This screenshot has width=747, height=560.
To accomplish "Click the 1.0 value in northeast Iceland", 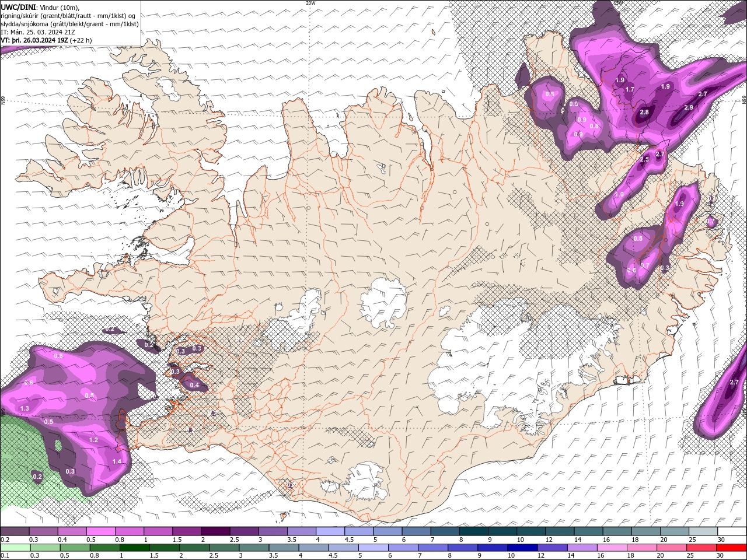I will [x=619, y=194].
